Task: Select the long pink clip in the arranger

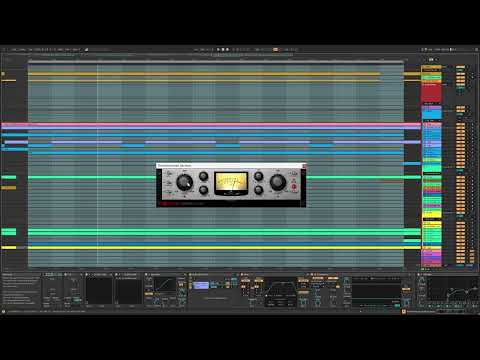Action: coord(211,124)
